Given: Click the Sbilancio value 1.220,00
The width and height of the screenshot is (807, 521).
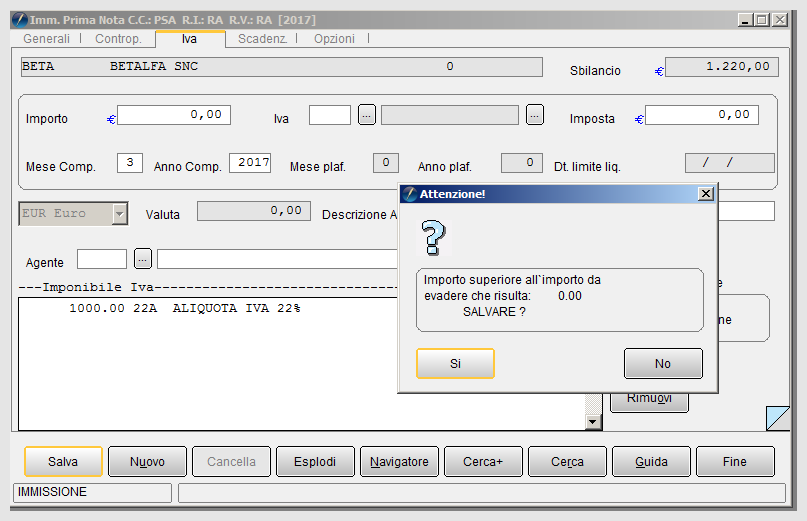Looking at the screenshot, I should click(722, 67).
